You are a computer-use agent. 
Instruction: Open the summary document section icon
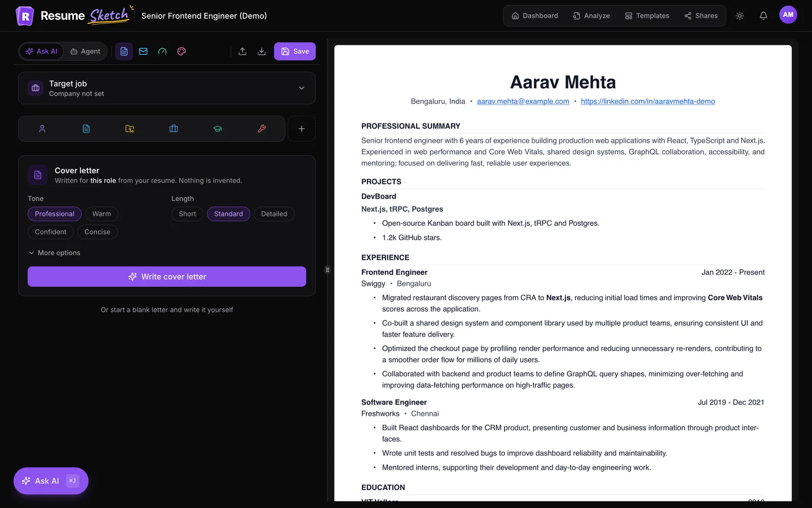(x=86, y=129)
